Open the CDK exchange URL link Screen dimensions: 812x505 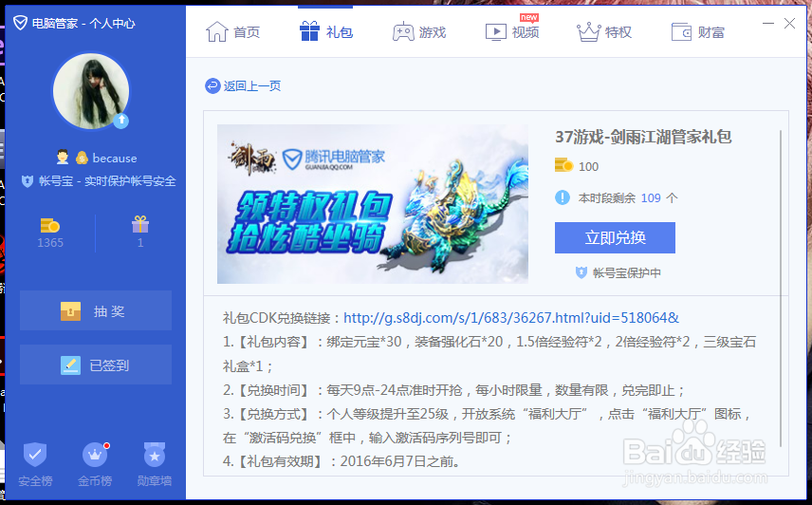click(x=511, y=317)
